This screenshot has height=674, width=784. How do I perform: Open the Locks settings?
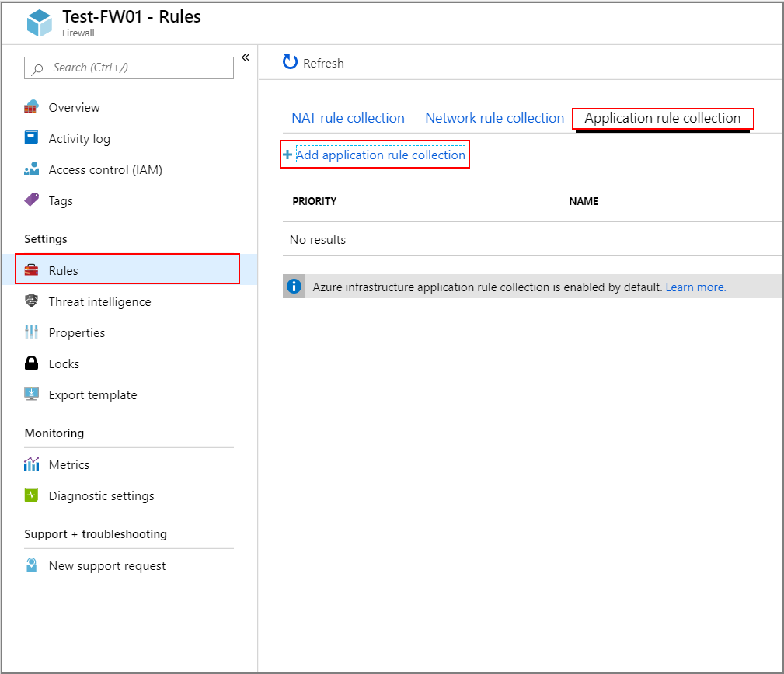pyautogui.click(x=62, y=363)
